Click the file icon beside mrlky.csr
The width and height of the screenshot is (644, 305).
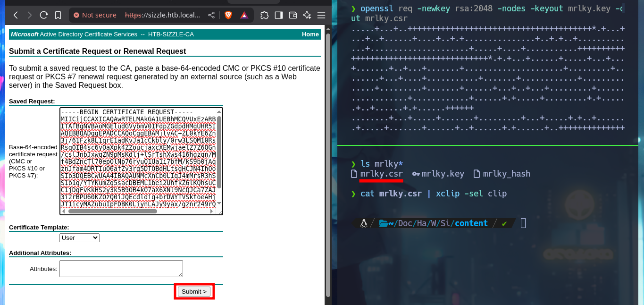pyautogui.click(x=354, y=174)
